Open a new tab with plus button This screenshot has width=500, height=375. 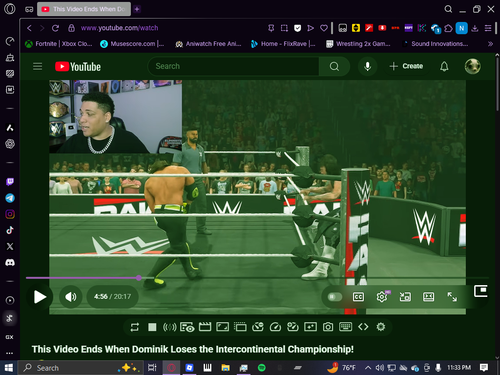137,9
